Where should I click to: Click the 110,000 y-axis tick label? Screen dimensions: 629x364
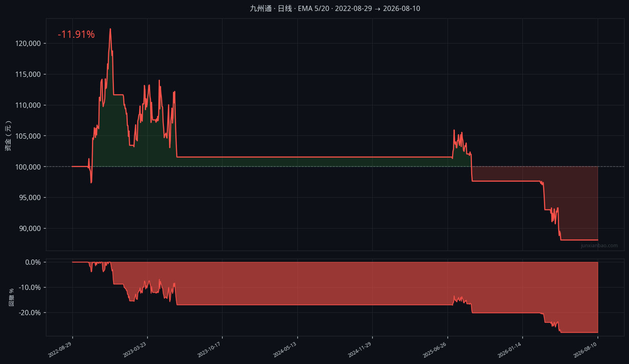(x=28, y=105)
